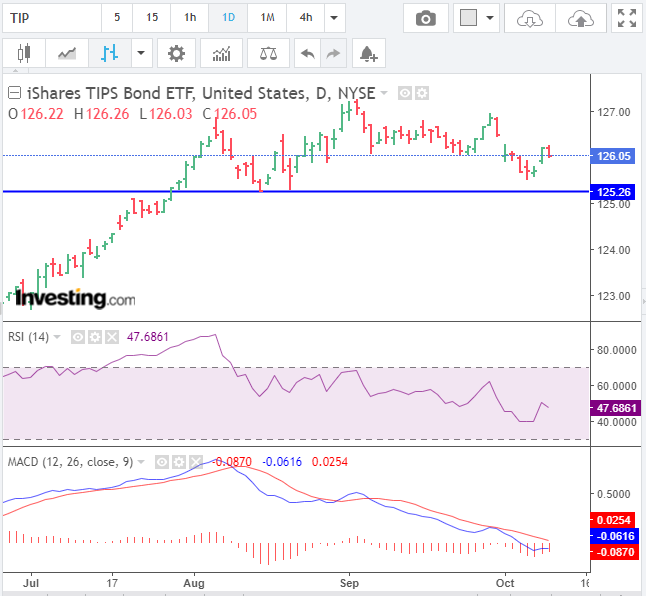646x596 pixels.
Task: Open MACD indicator settings gear
Action: pos(179,462)
